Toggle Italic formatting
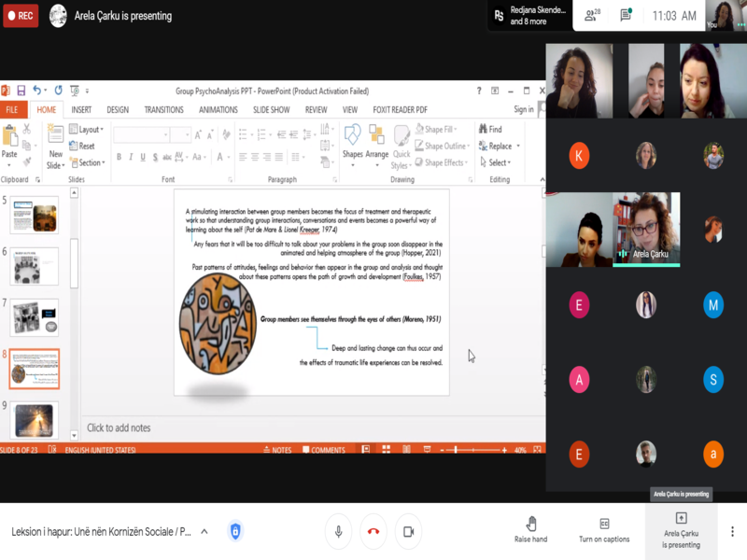The height and width of the screenshot is (560, 747). click(131, 157)
